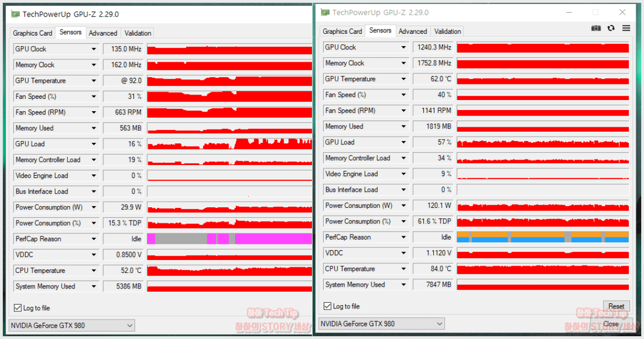Toggle Log to file checkbox in left window
The width and height of the screenshot is (644, 339).
tap(18, 308)
